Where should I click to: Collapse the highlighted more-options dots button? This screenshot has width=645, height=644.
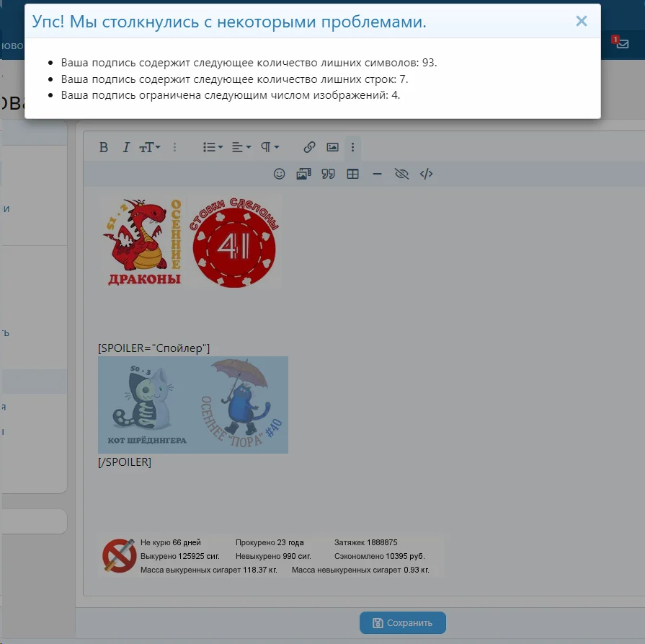352,147
